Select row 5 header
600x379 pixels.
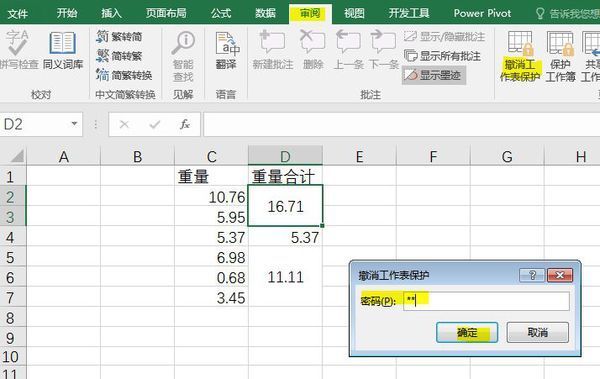pyautogui.click(x=13, y=257)
